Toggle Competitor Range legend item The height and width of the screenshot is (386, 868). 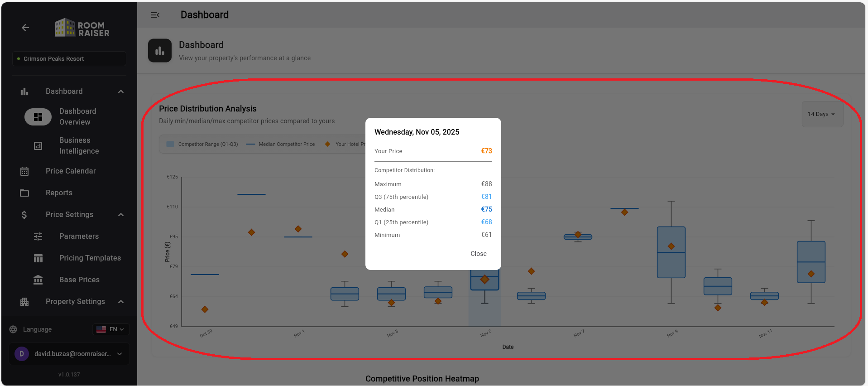pyautogui.click(x=202, y=144)
